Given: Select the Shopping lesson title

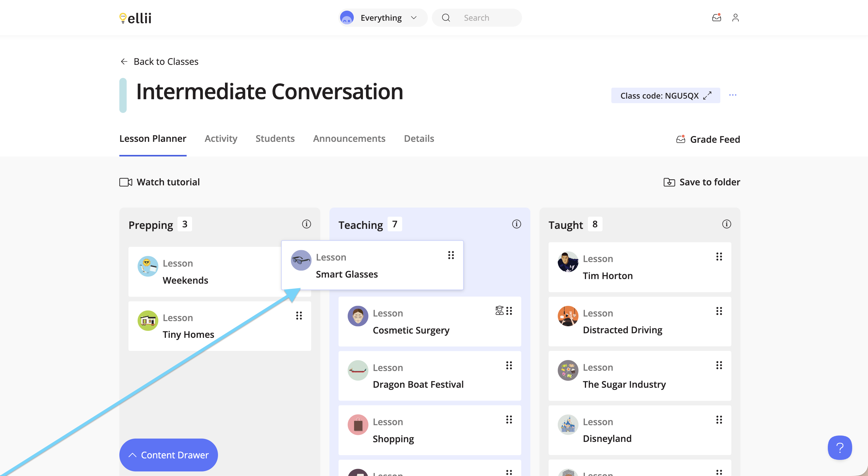Looking at the screenshot, I should pyautogui.click(x=393, y=439).
